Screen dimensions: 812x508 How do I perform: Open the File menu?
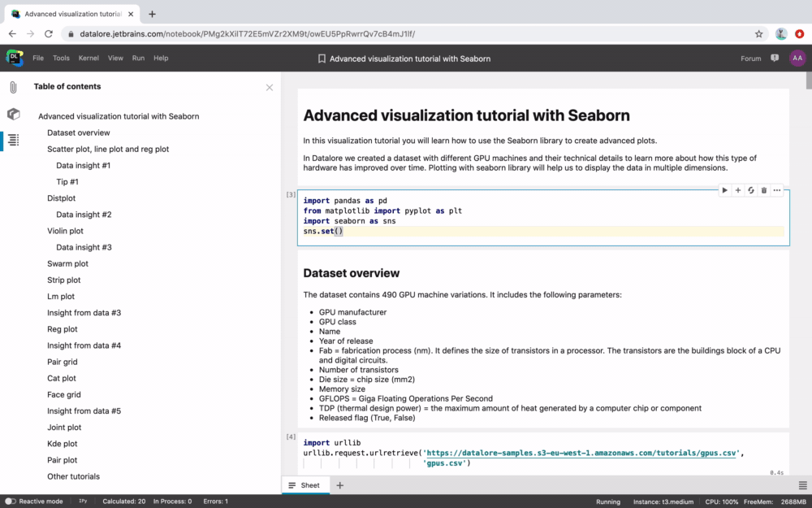[x=38, y=58]
